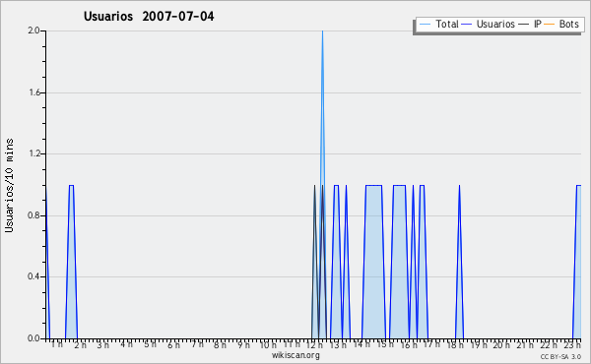Click the '18 h' x-axis tick label
This screenshot has width=591, height=364.
tap(455, 344)
